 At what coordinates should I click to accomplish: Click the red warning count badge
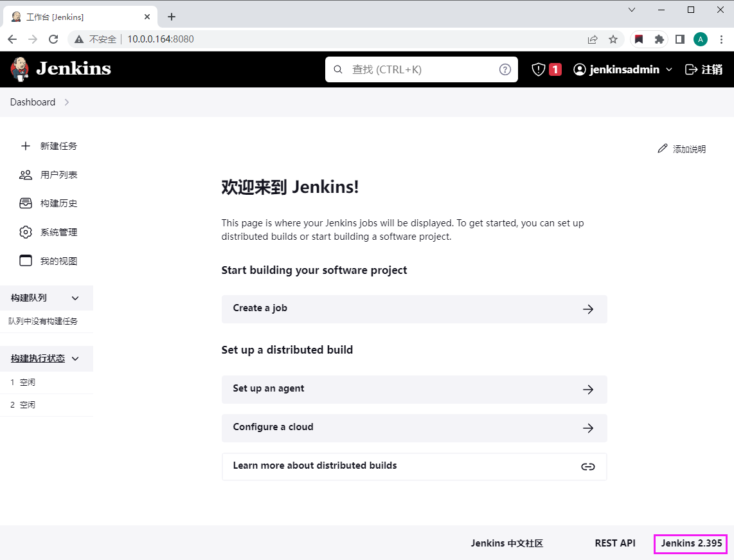(555, 69)
